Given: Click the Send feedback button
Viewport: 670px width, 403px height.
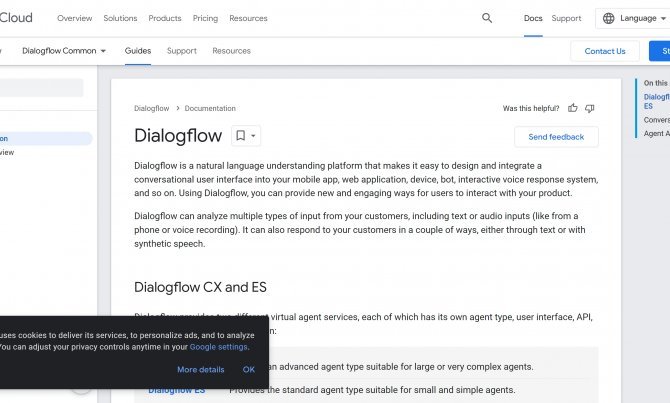Looking at the screenshot, I should point(556,137).
